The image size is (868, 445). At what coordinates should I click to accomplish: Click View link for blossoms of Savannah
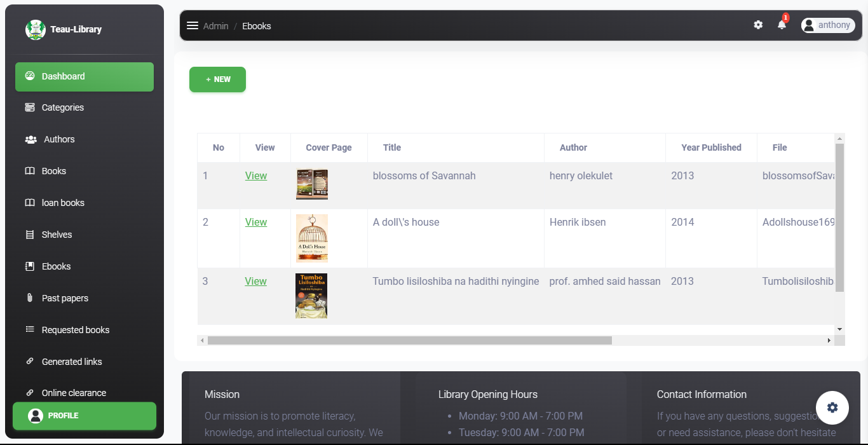point(256,176)
